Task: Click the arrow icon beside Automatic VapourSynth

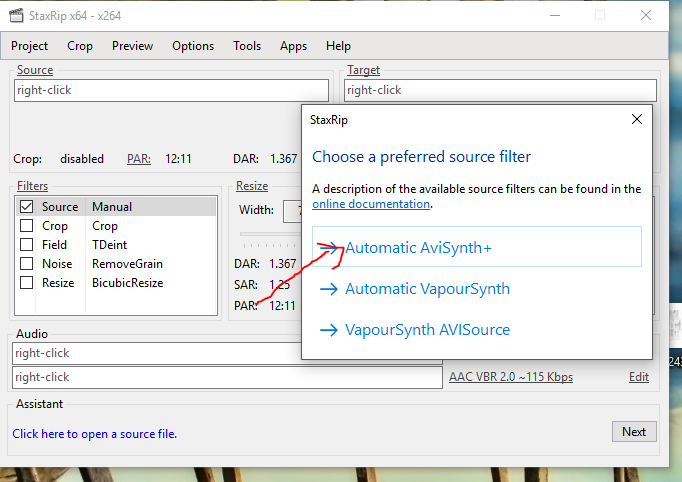Action: 329,289
